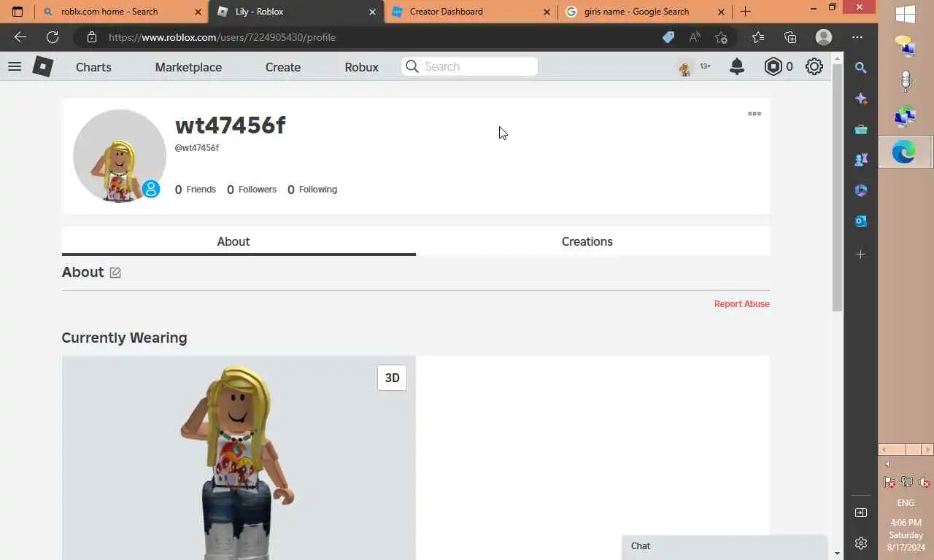View site information via the padlock icon
Screen dimensions: 934x560
91,37
